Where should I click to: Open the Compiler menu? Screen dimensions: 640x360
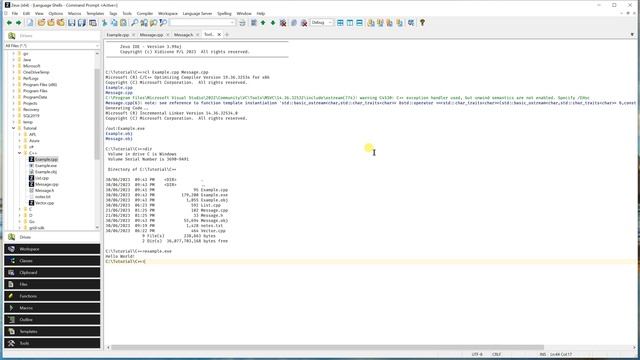click(144, 13)
